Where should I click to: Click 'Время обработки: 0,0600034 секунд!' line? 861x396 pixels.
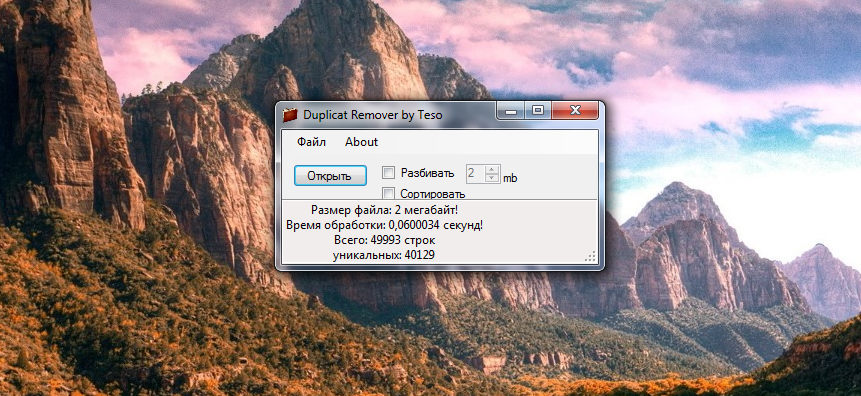pyautogui.click(x=384, y=225)
